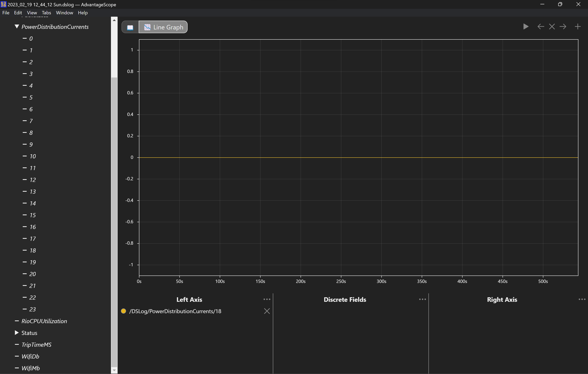This screenshot has height=374, width=588.
Task: Switch to the hidden tab selector icon
Action: point(130,27)
